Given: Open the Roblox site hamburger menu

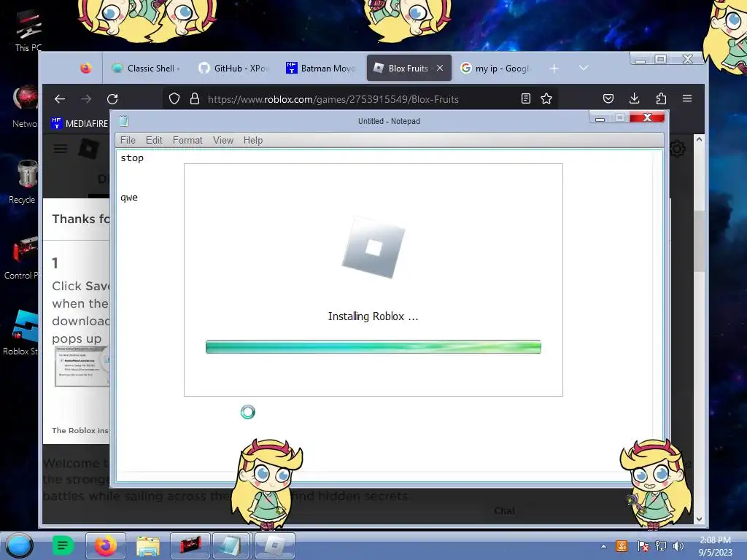Looking at the screenshot, I should click(x=60, y=149).
